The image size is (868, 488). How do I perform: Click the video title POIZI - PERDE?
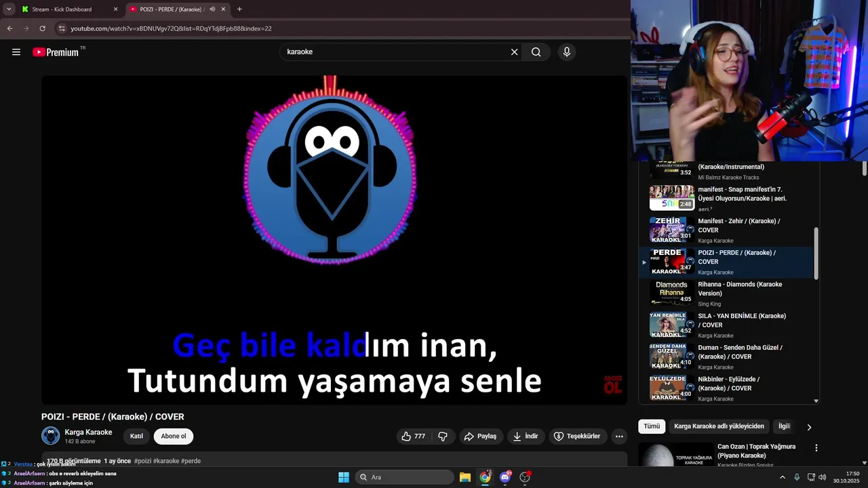(113, 417)
